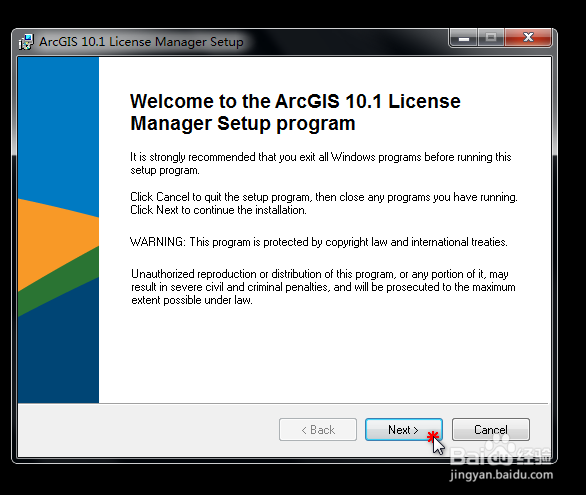Image resolution: width=586 pixels, height=495 pixels.
Task: Click 'Click Next to continue the installation.' text
Action: (218, 210)
